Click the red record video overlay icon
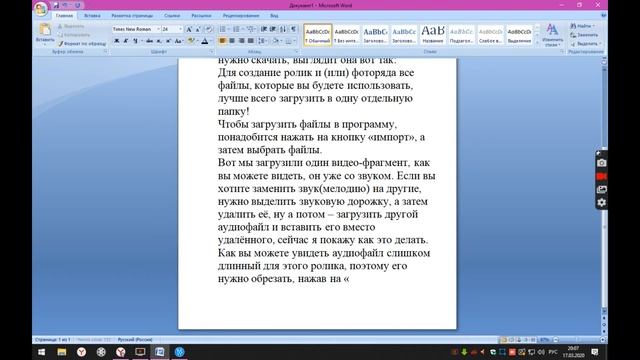Viewport: 640px width, 360px height. tap(601, 176)
